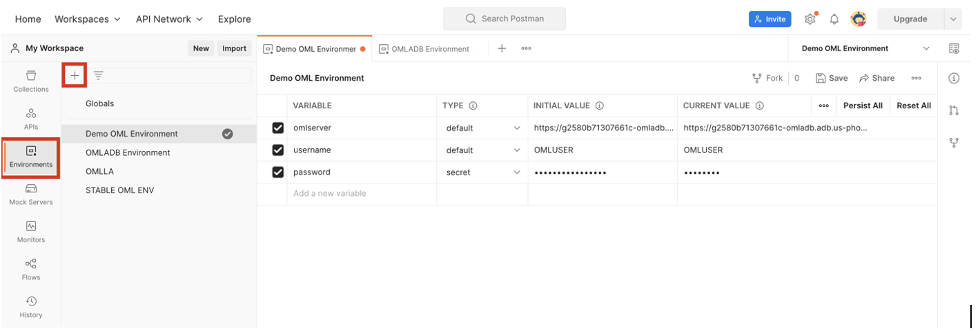Uncheck the omlserver variable checkbox
The image size is (980, 331).
[278, 128]
